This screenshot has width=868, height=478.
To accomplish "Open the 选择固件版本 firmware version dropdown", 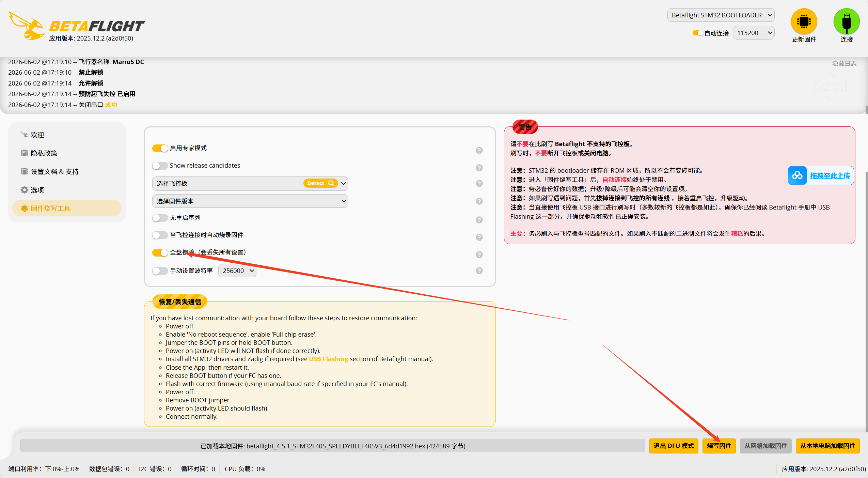I will [x=250, y=201].
